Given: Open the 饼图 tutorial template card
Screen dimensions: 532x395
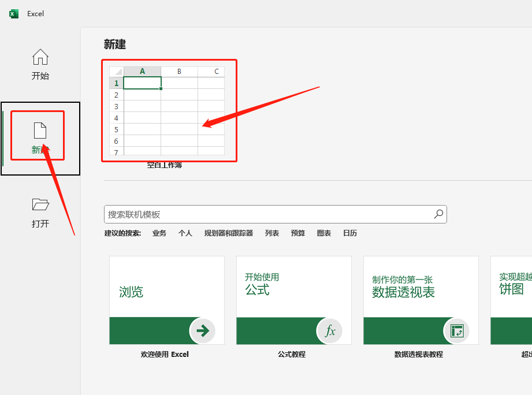Looking at the screenshot, I should tap(511, 300).
